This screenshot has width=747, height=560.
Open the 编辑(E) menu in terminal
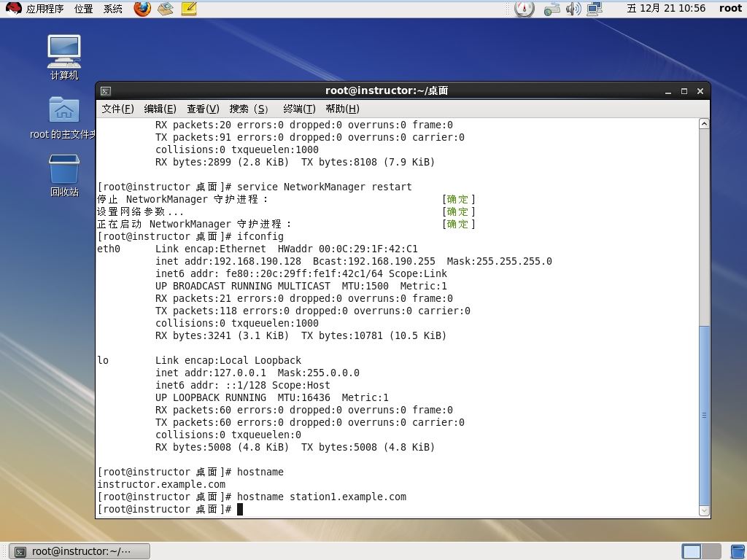pos(160,109)
